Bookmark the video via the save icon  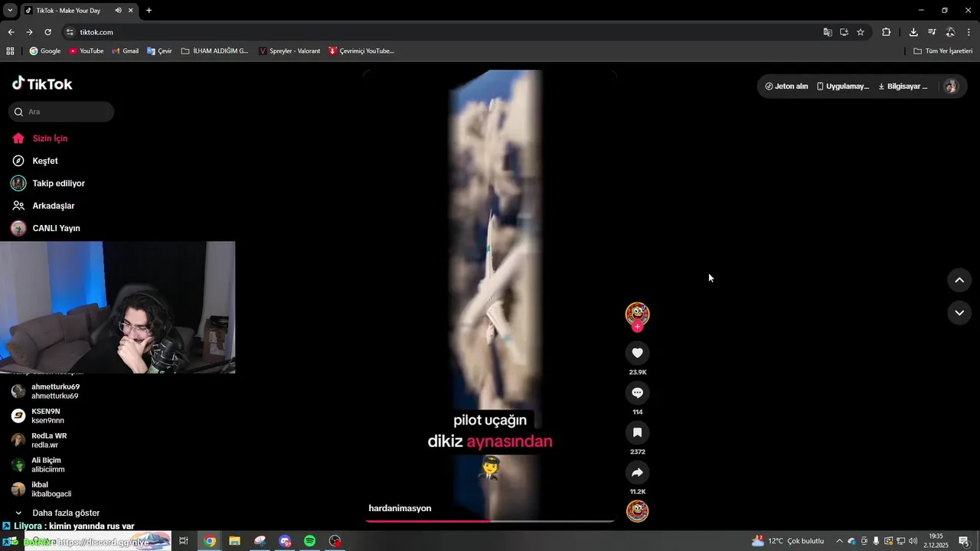[x=637, y=432]
